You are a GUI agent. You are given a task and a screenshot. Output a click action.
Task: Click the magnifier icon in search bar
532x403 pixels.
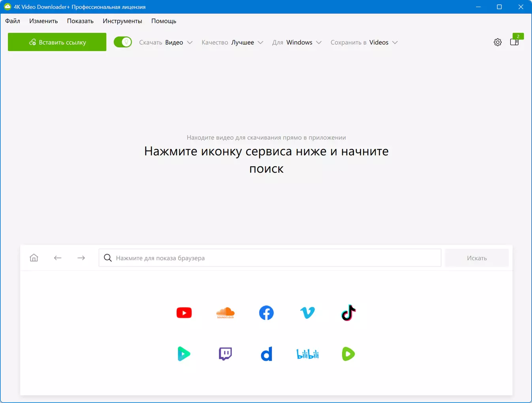pyautogui.click(x=108, y=258)
